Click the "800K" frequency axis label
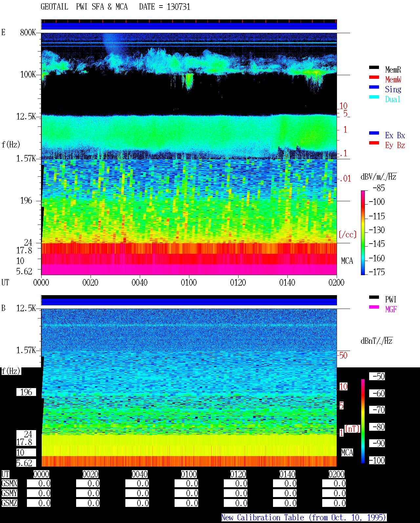This screenshot has height=523, width=420. [28, 33]
